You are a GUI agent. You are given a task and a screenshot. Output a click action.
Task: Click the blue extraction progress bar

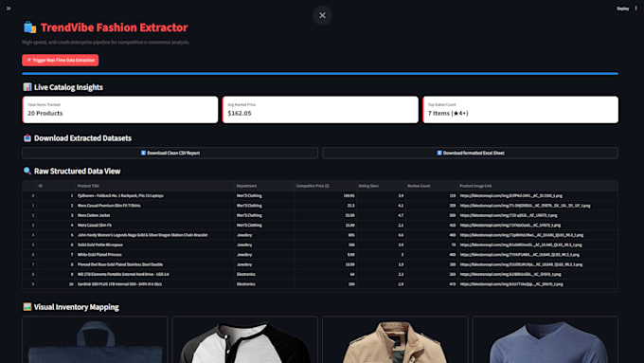(320, 74)
